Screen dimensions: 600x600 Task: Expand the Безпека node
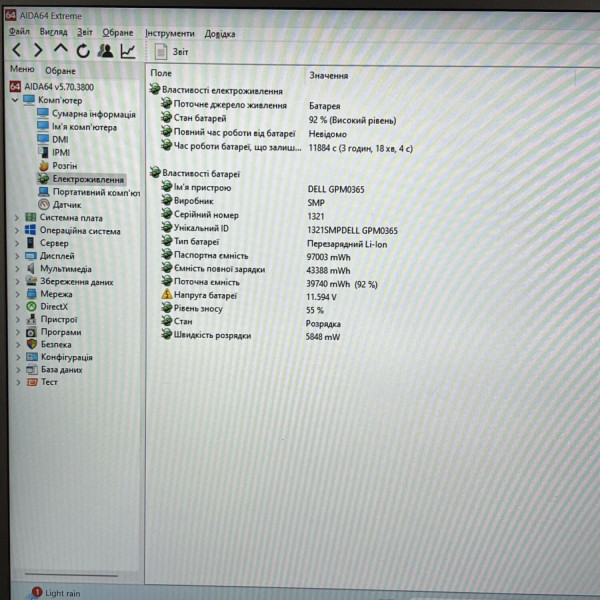(18, 345)
